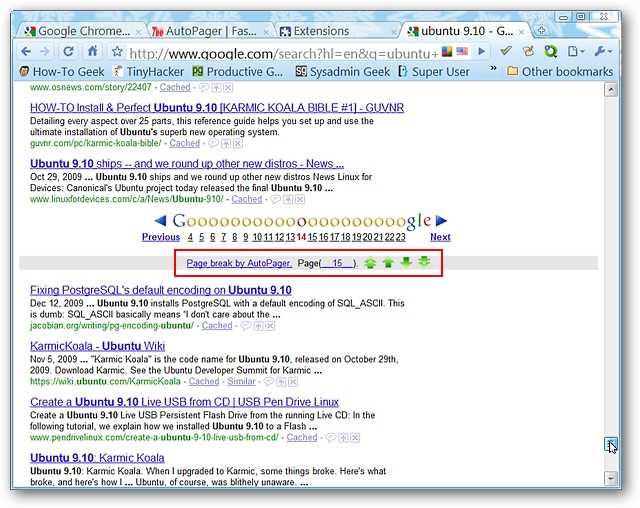Go to results page 23
The height and width of the screenshot is (508, 640).
(400, 237)
